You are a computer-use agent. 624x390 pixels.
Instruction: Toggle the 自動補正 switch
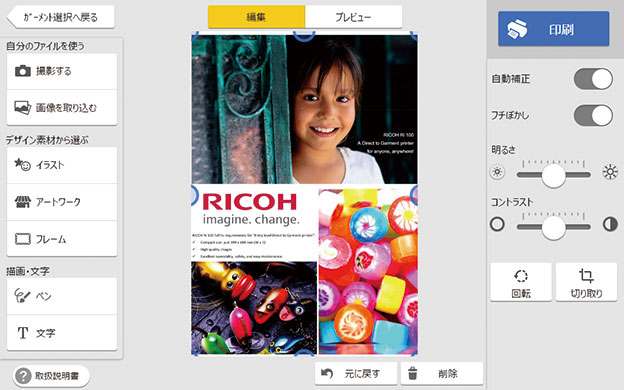[x=593, y=79]
